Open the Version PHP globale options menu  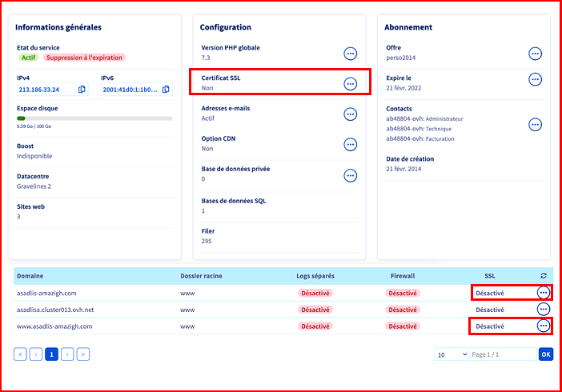pos(350,54)
